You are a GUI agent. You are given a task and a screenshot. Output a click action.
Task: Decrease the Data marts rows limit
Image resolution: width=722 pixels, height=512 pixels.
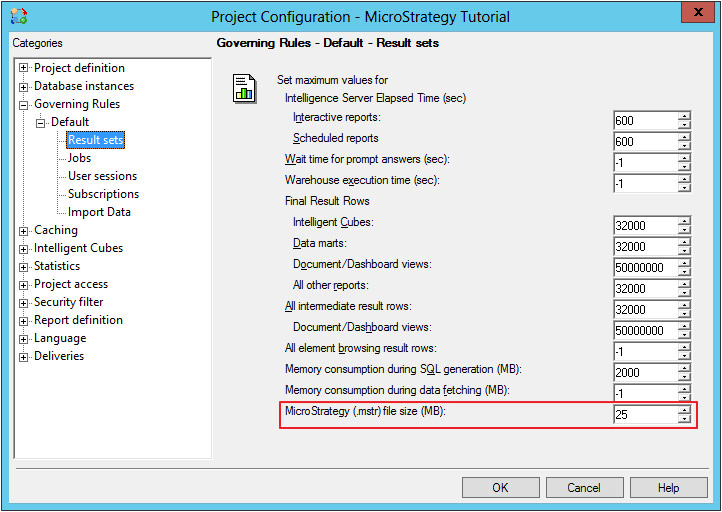point(684,251)
